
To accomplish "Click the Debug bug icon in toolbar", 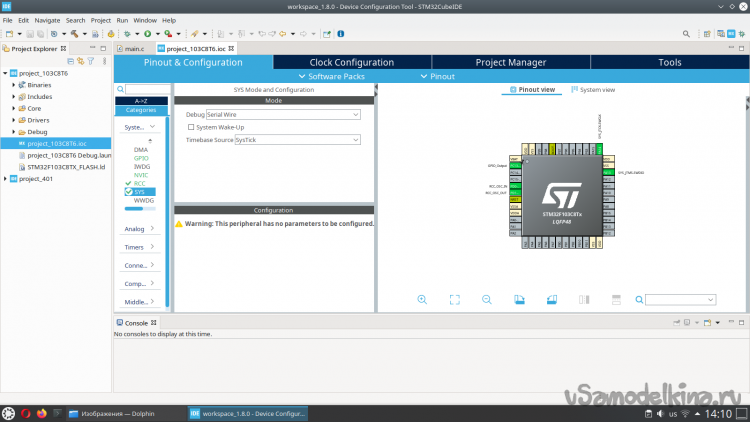I will coord(129,33).
